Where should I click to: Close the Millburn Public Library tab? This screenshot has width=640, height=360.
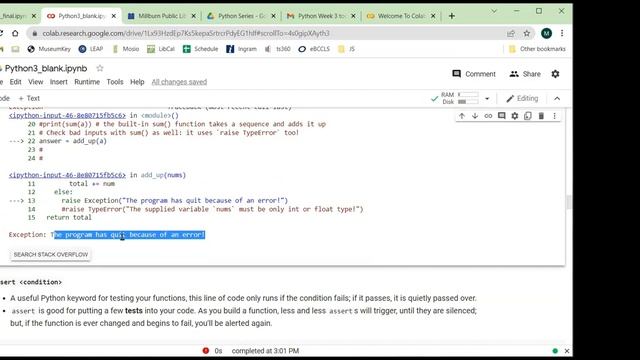click(193, 16)
